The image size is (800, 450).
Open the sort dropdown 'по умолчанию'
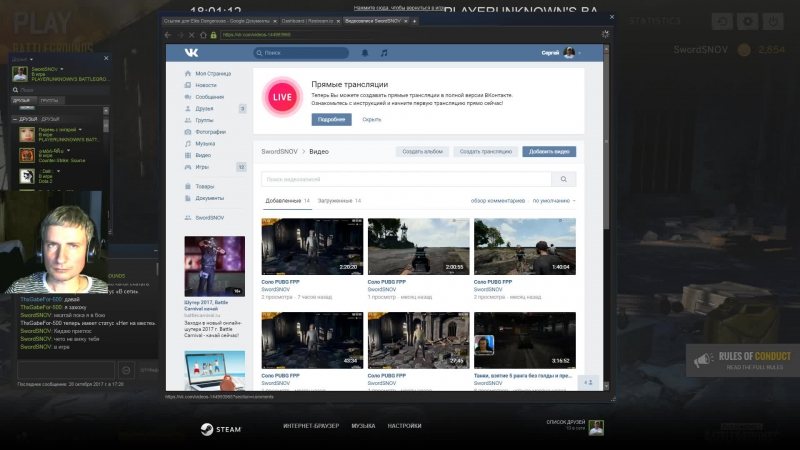[554, 201]
